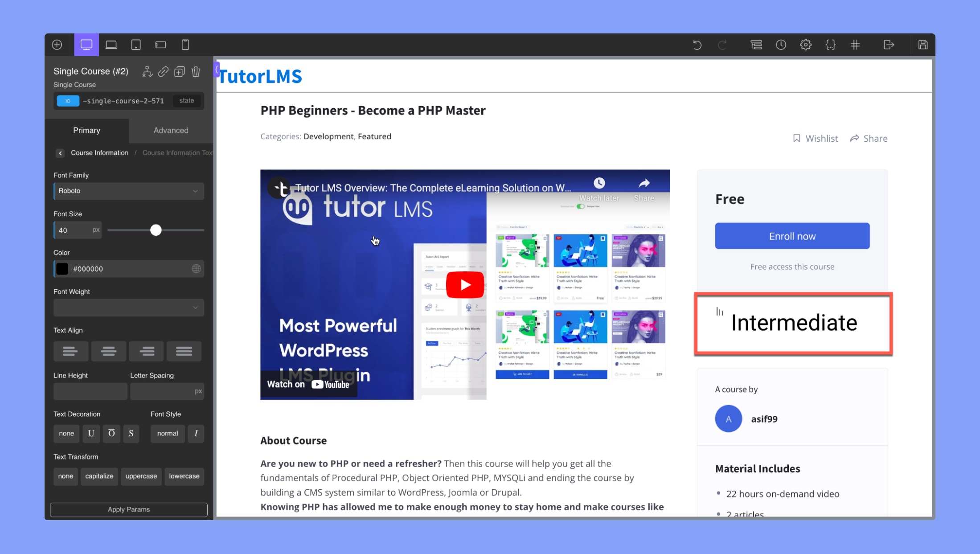
Task: Open revision history clock icon
Action: tap(781, 45)
